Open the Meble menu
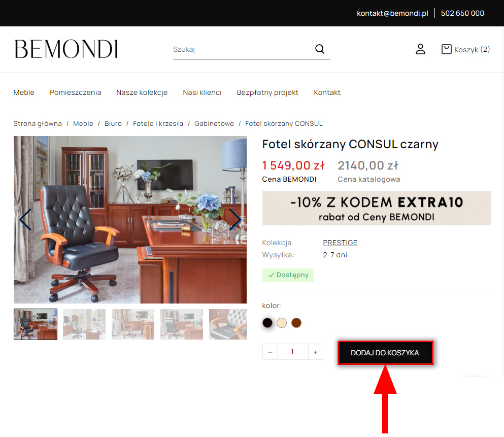504x437 pixels. (x=24, y=92)
